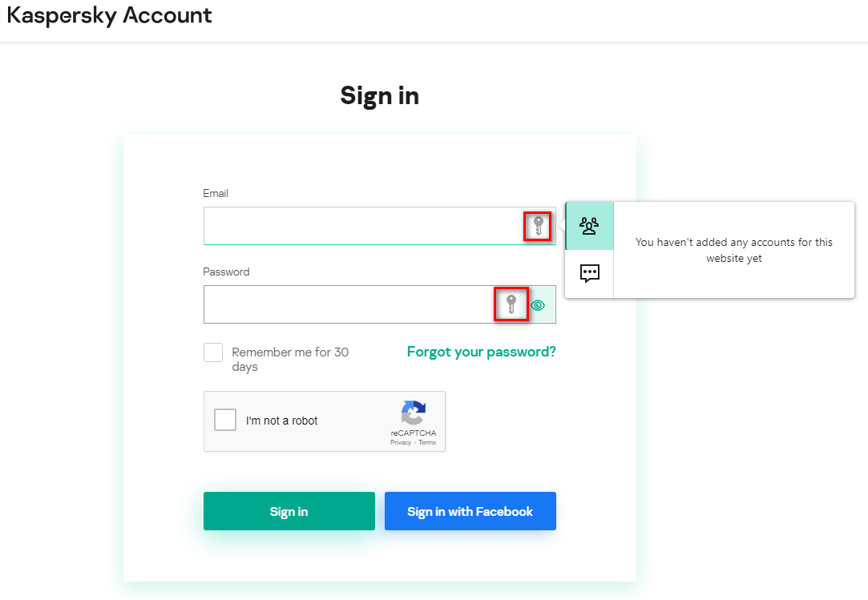Select the accounts tab in password manager popup
Screen dimensions: 868x600
tap(589, 226)
